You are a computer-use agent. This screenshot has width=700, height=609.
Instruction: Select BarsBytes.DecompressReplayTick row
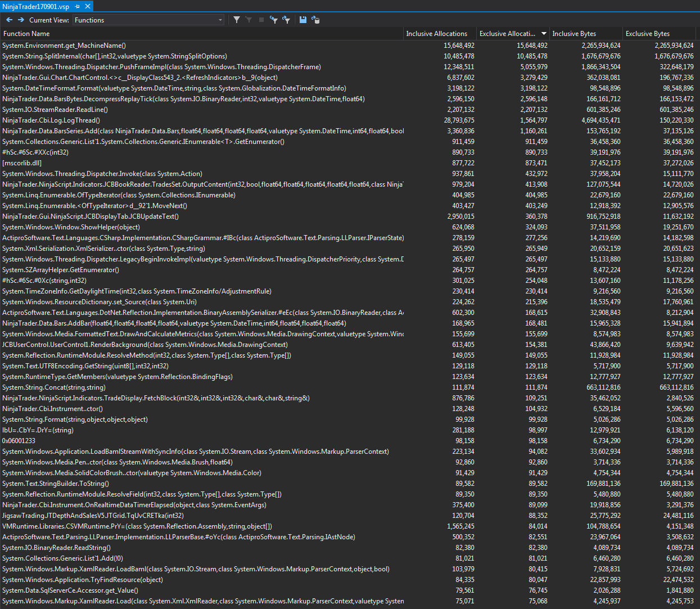tap(349, 99)
